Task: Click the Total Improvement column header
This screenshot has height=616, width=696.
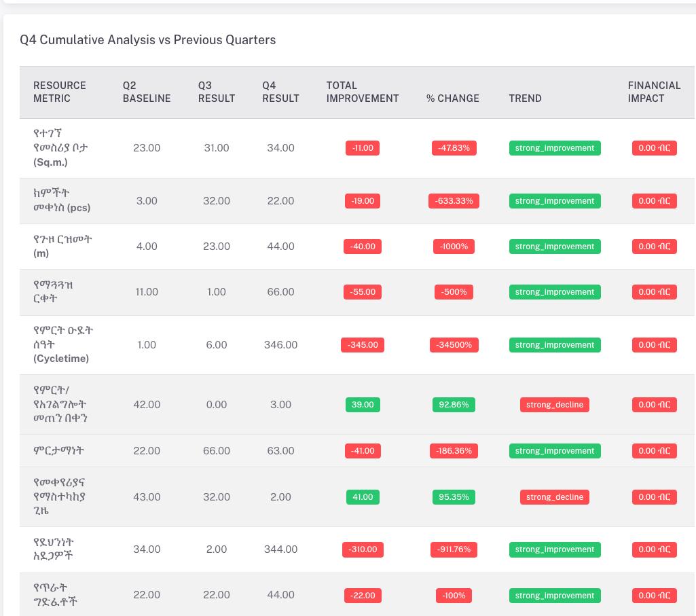Action: tap(362, 92)
